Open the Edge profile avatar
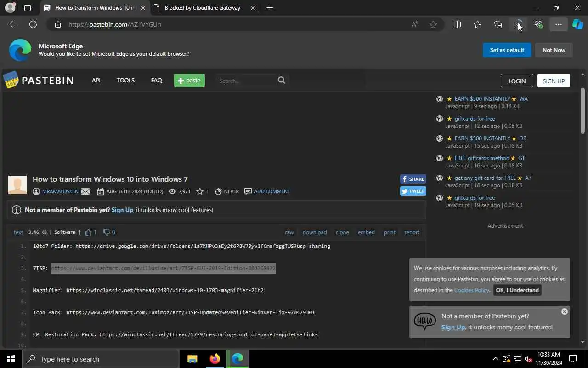The height and width of the screenshot is (368, 588). pyautogui.click(x=10, y=8)
